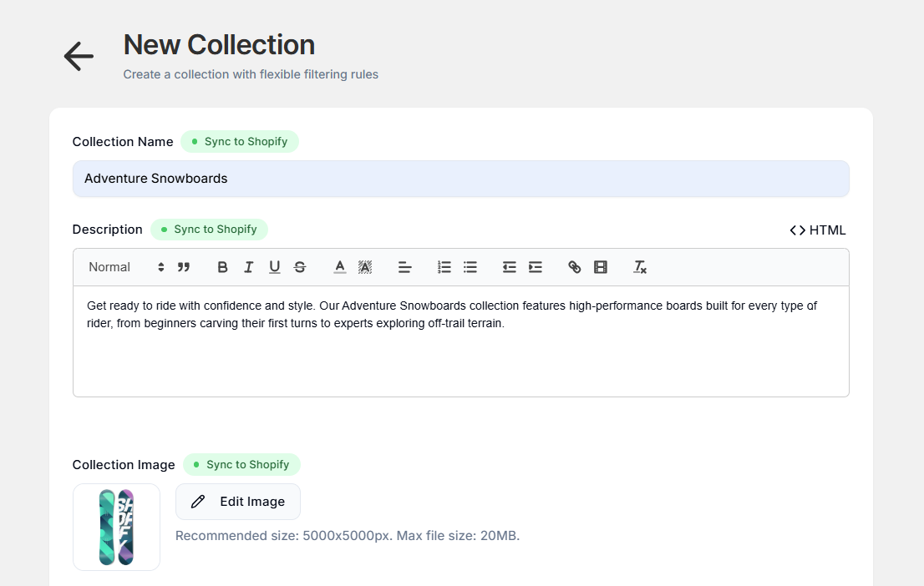Open the text color picker

[x=339, y=266]
